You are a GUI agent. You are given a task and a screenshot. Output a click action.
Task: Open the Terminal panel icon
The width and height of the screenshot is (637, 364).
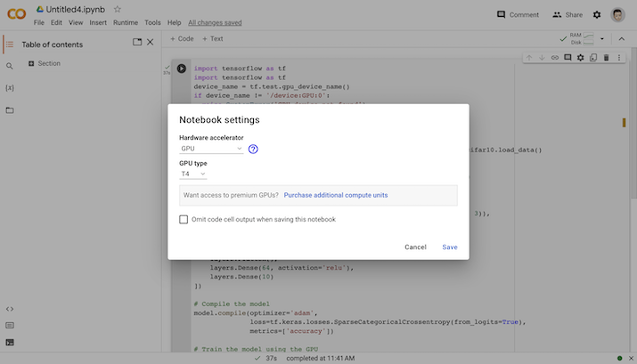click(x=10, y=342)
